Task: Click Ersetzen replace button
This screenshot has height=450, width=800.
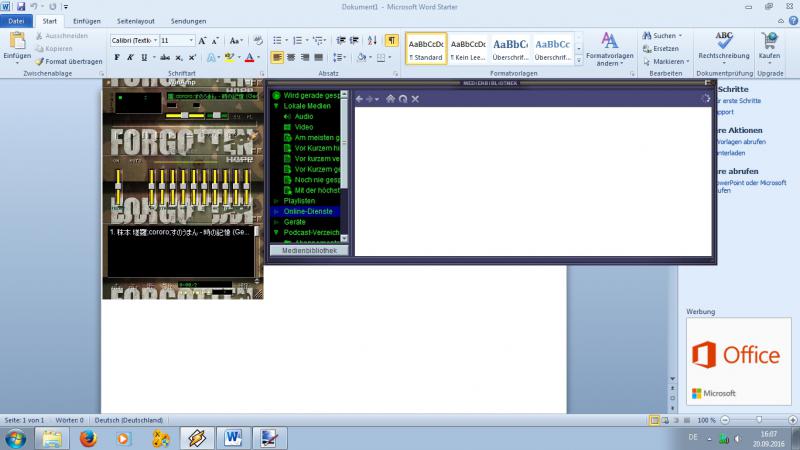Action: pos(661,48)
